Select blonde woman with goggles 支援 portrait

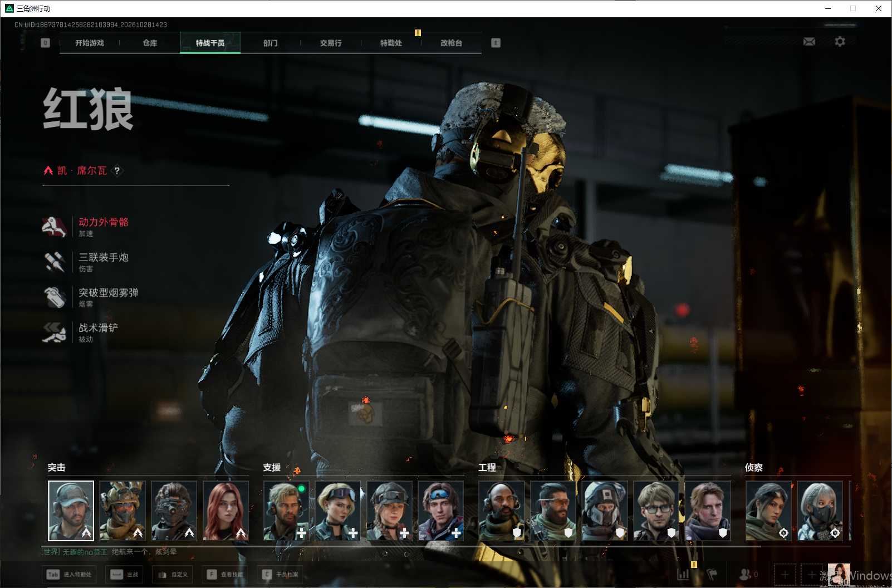click(x=337, y=511)
